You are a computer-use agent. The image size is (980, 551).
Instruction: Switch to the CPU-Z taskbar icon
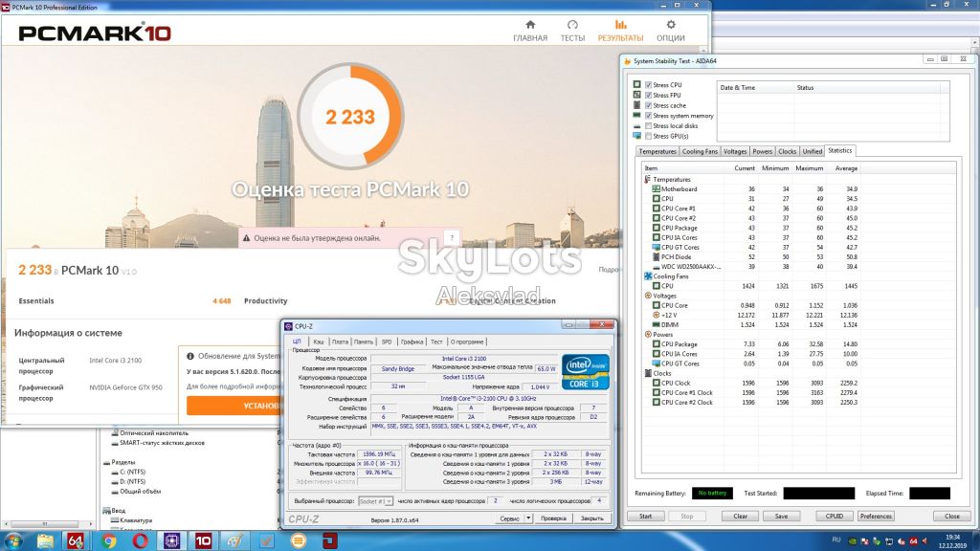tap(172, 541)
